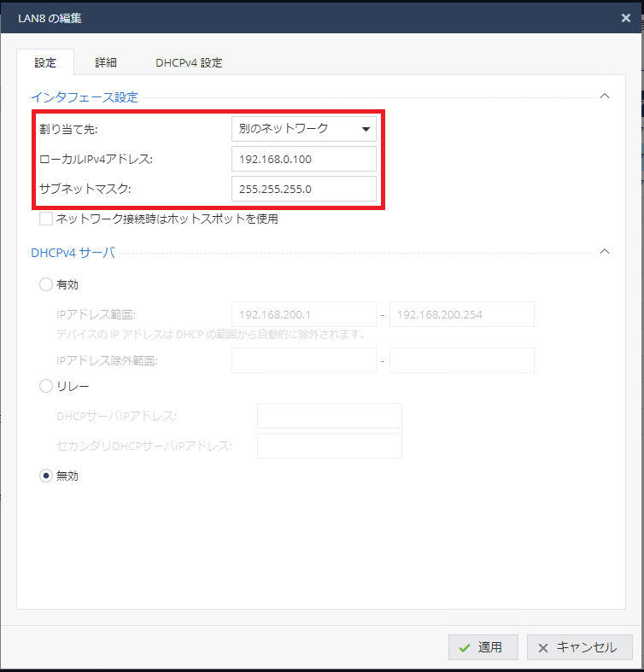Click the セカンダリDHCPサーバIPアドレス field
Image resolution: width=644 pixels, height=672 pixels.
pyautogui.click(x=329, y=446)
